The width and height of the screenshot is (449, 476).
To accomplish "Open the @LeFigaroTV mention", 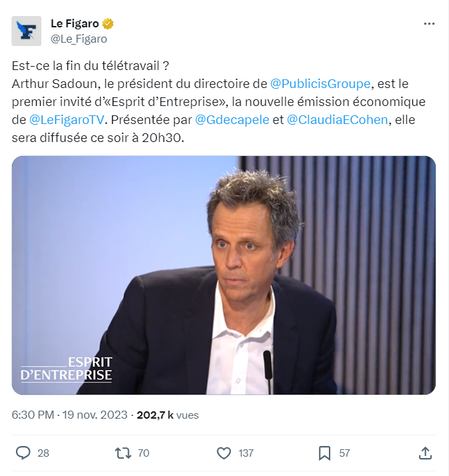I will point(67,120).
